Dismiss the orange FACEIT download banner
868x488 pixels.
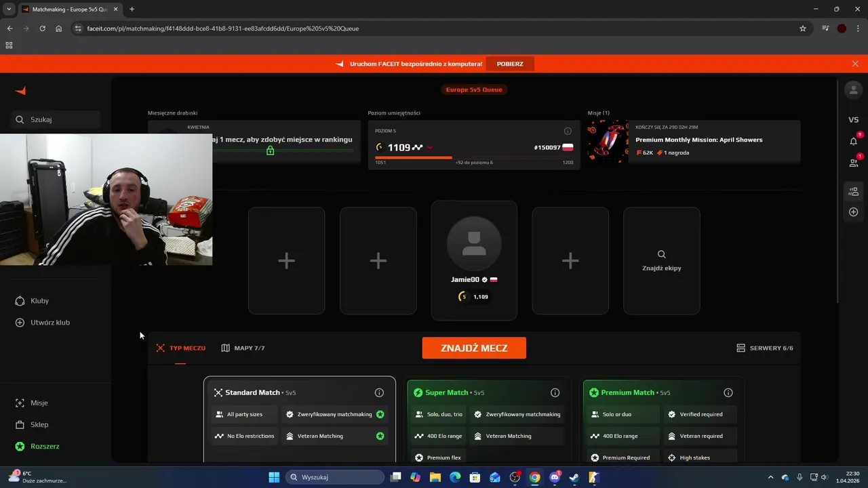coord(855,64)
